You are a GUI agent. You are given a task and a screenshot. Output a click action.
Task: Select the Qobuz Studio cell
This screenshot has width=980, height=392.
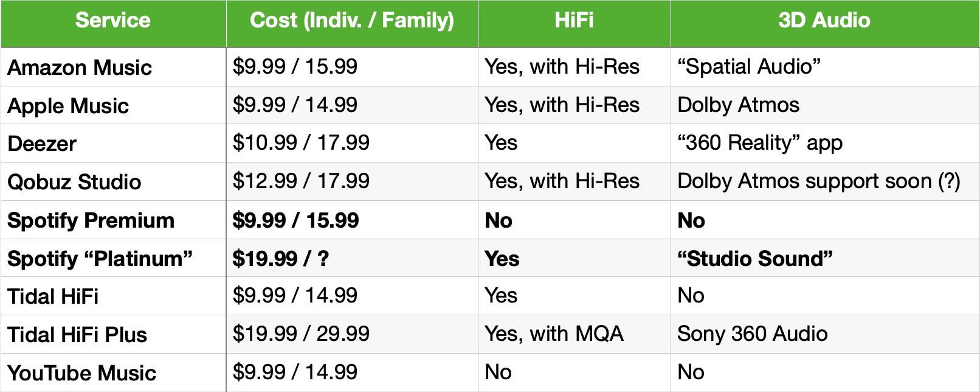click(x=113, y=181)
